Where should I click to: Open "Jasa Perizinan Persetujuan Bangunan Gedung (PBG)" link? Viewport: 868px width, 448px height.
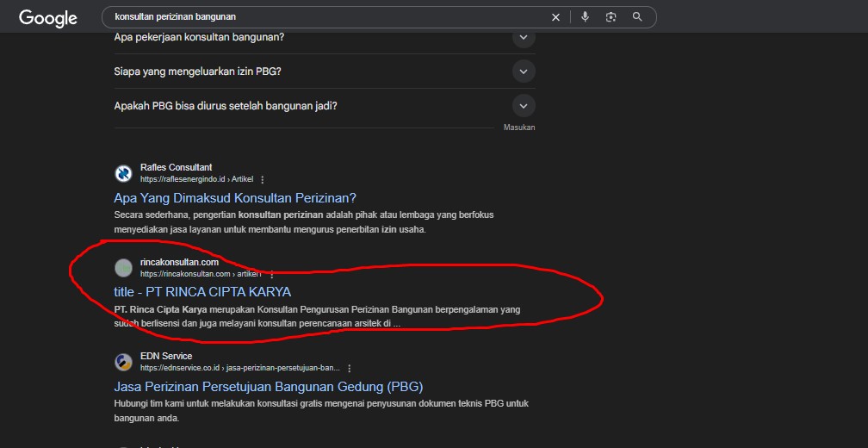point(268,387)
